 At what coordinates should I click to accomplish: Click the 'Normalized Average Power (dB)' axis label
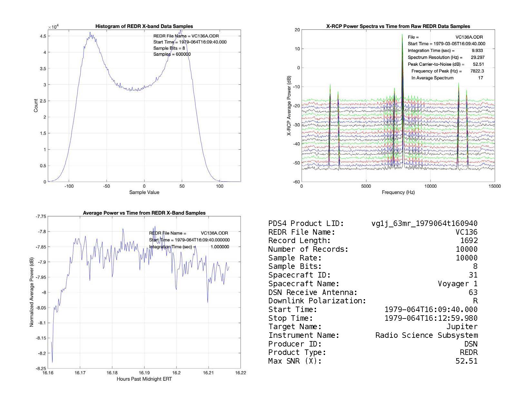coord(32,292)
